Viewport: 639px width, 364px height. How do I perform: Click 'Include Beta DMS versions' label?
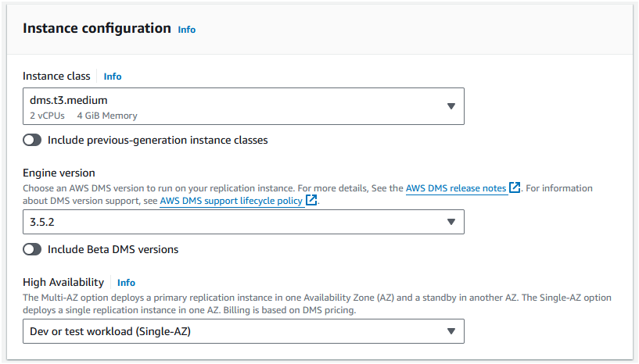113,249
